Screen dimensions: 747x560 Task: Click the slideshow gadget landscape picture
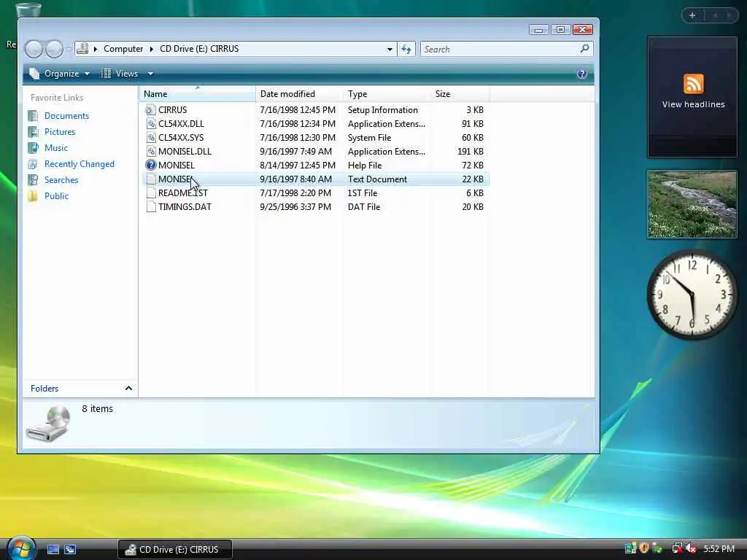(x=692, y=204)
